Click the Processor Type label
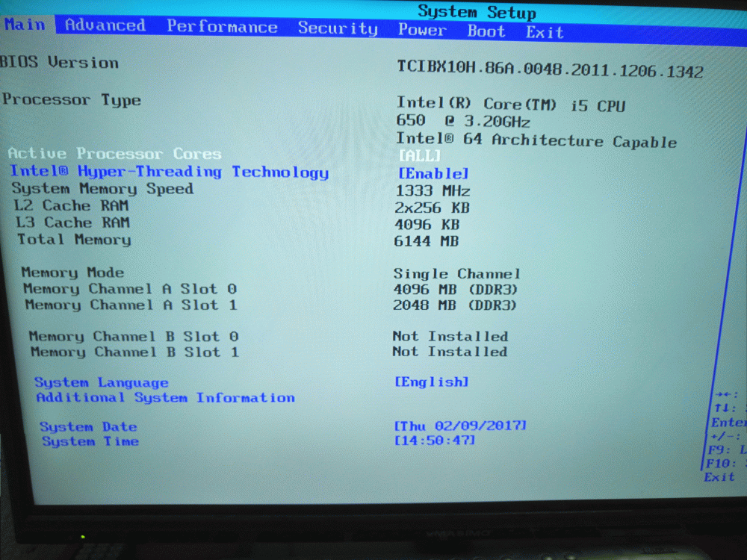Viewport: 747px width, 560px height. point(72,99)
